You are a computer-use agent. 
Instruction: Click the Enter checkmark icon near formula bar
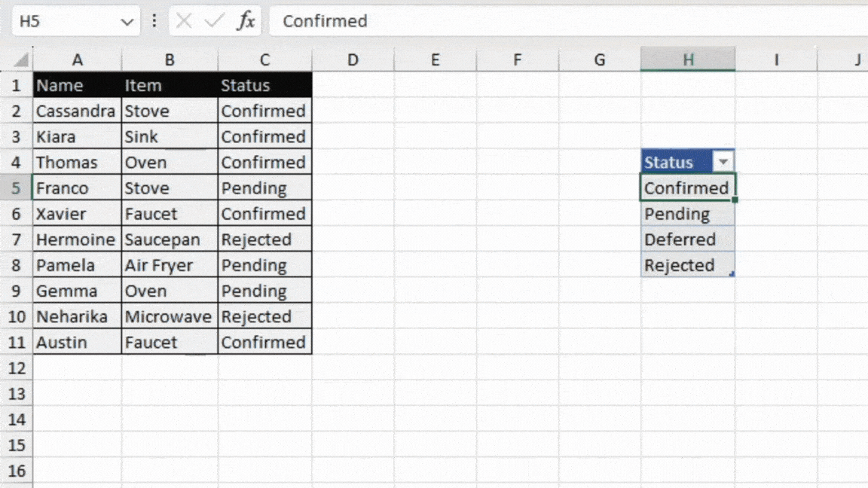215,21
